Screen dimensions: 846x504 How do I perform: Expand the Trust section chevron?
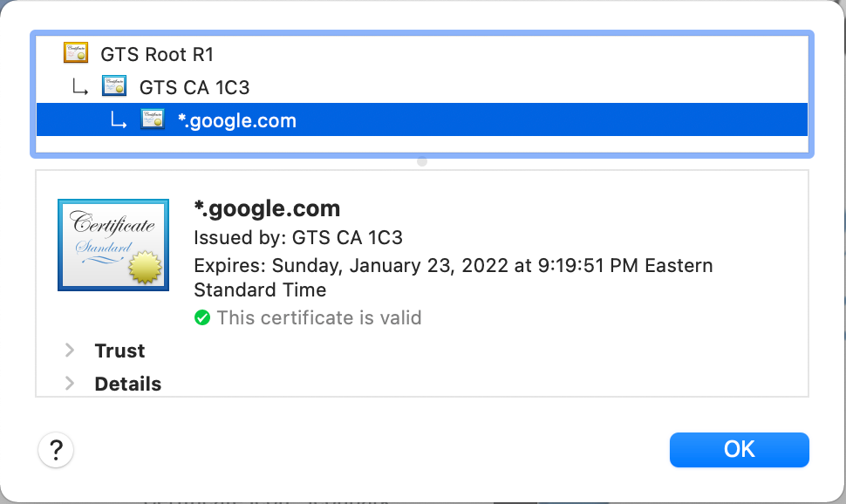pyautogui.click(x=70, y=351)
